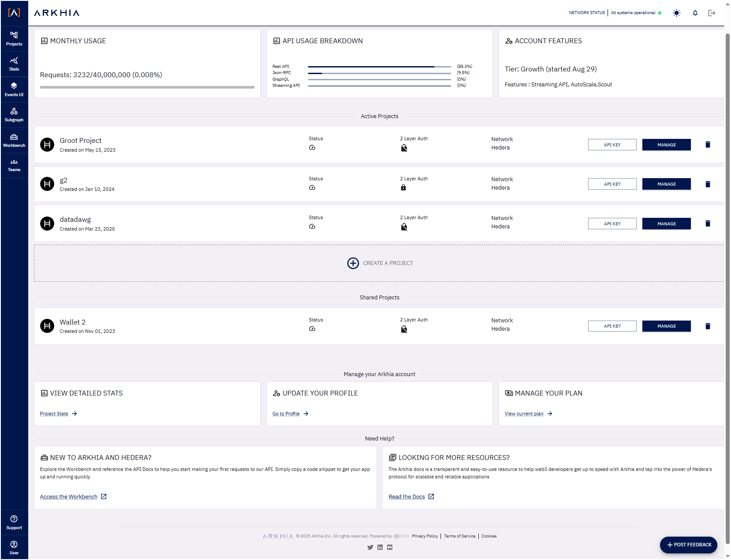The height and width of the screenshot is (560, 731).
Task: Click g2 2 Layer Auth lock icon
Action: [x=403, y=187]
